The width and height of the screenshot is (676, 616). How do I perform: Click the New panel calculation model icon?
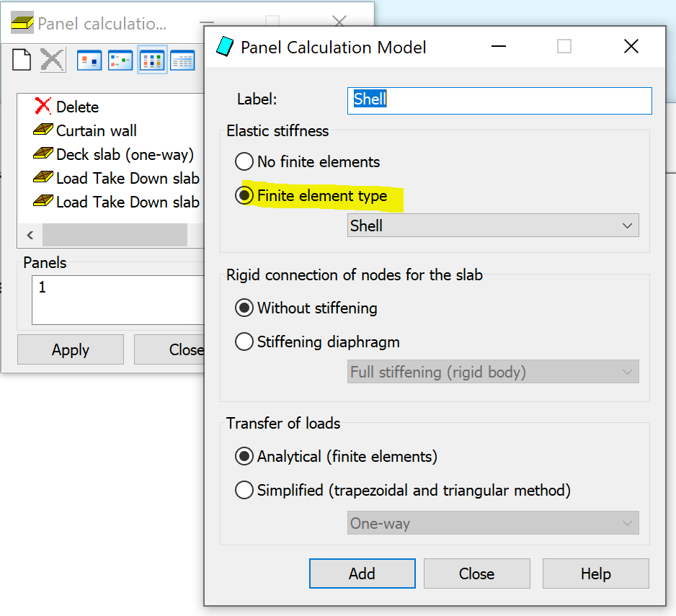tap(21, 60)
